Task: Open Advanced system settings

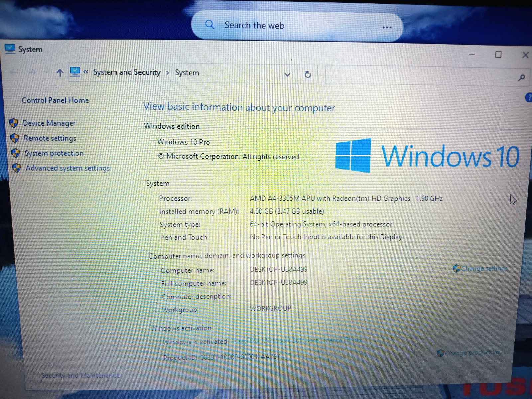Action: [x=68, y=168]
